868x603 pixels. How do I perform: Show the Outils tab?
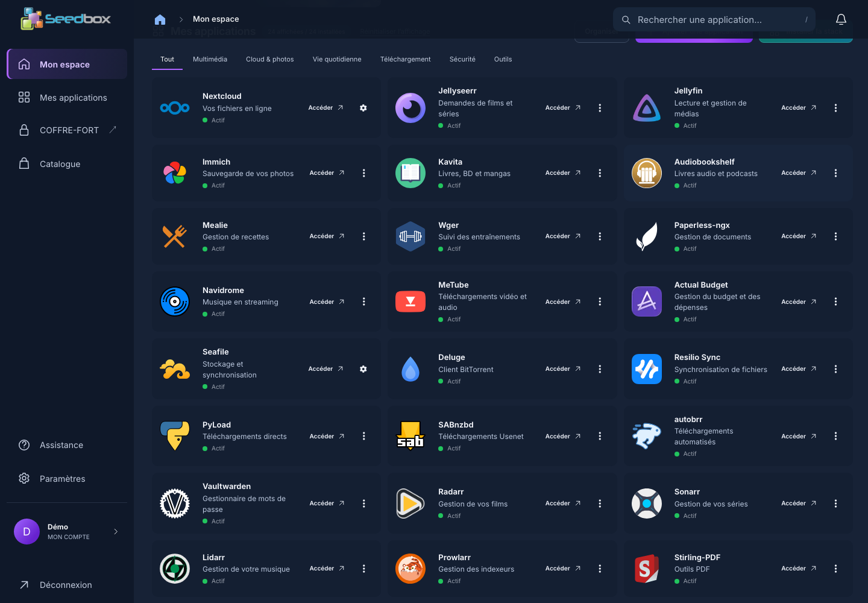(503, 59)
